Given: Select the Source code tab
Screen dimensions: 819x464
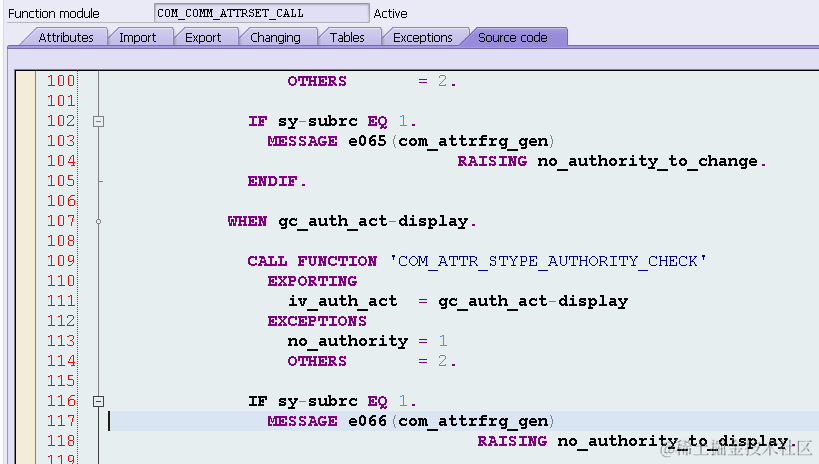Looking at the screenshot, I should point(512,38).
